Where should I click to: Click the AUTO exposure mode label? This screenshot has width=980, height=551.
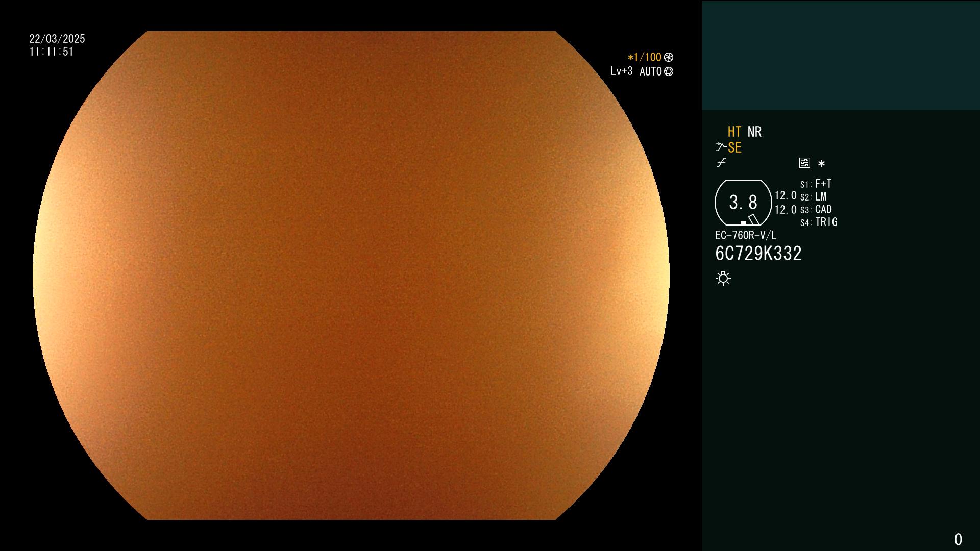click(x=650, y=71)
